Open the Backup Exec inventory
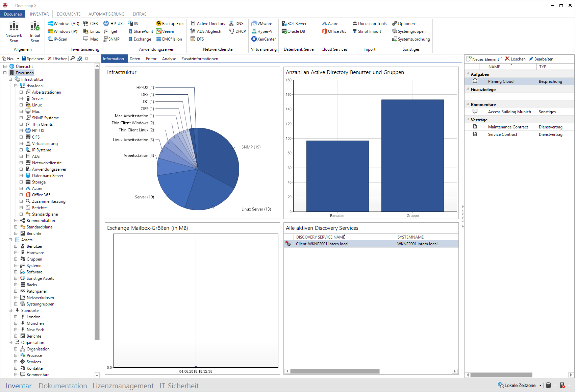575x392 pixels. 170,24
